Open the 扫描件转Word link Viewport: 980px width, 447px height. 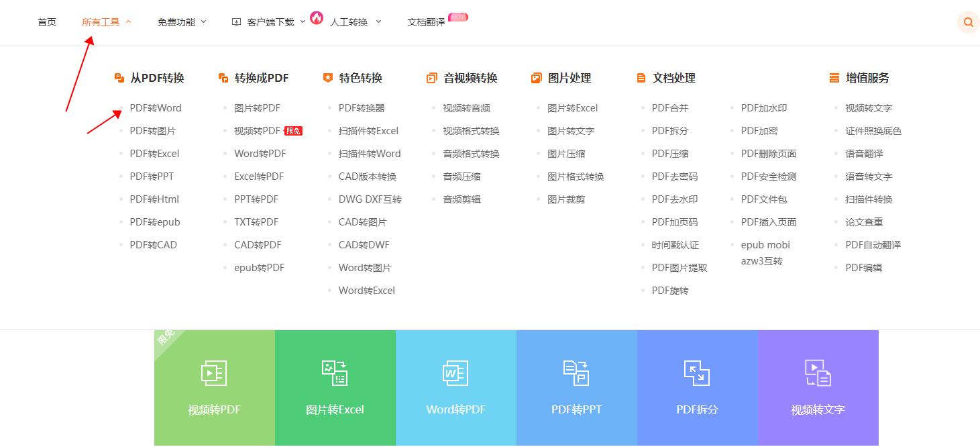(x=370, y=154)
